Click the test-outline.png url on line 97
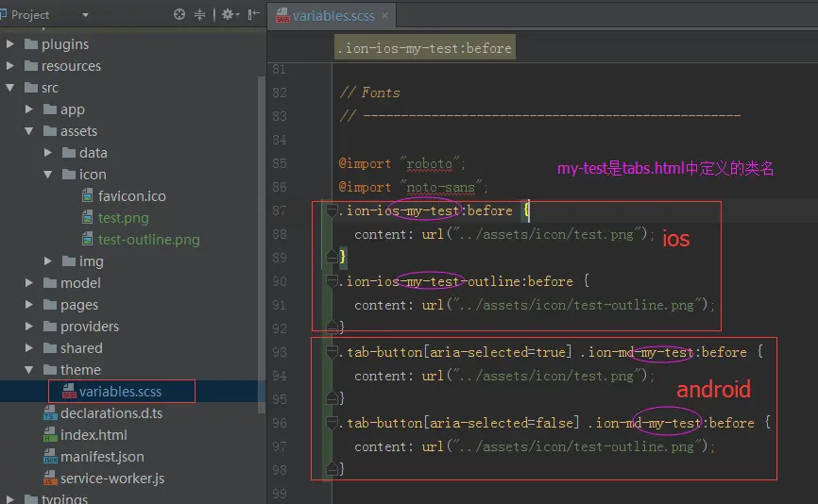This screenshot has width=818, height=504. (x=576, y=446)
